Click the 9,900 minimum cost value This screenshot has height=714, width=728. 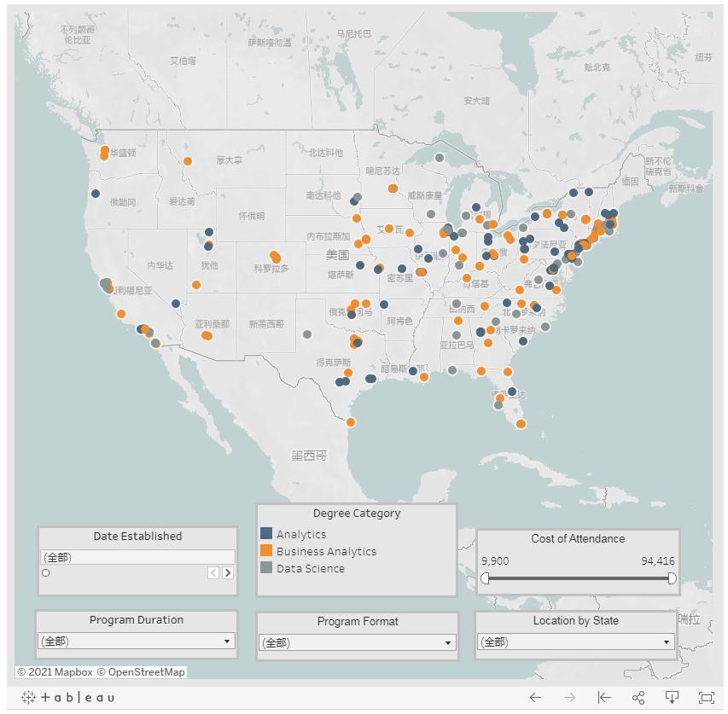pyautogui.click(x=495, y=561)
